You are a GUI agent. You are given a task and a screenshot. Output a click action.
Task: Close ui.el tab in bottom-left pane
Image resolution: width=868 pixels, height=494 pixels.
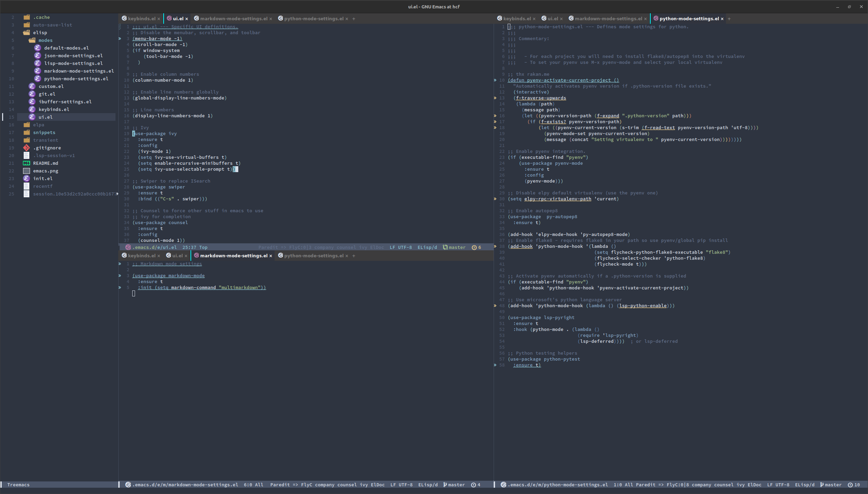(x=186, y=256)
